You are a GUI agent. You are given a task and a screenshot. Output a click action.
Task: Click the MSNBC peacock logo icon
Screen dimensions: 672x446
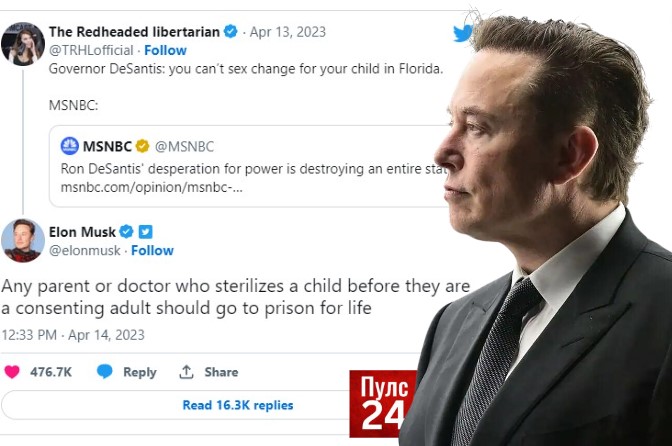point(70,146)
